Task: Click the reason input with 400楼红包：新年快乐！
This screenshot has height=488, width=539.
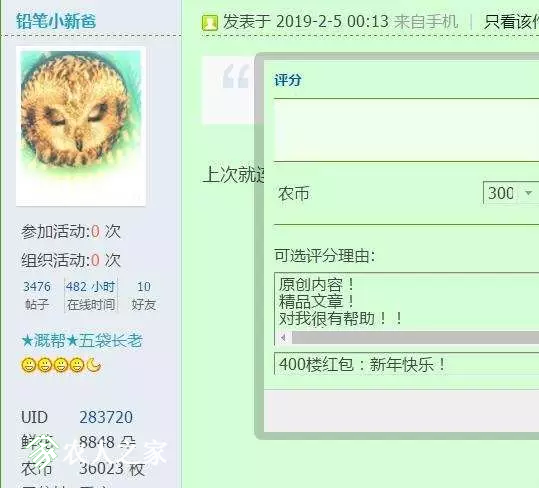Action: click(x=407, y=364)
